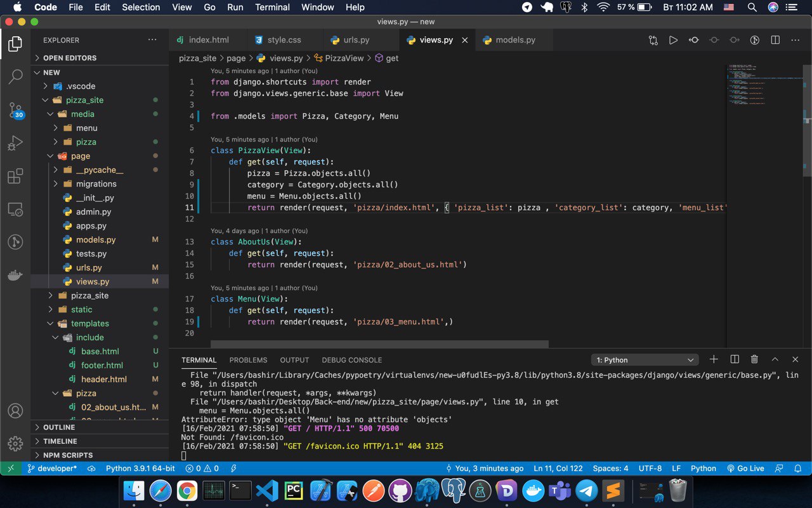Maximize the terminal panel with chevron up
Screen dimensions: 812x508
775,359
